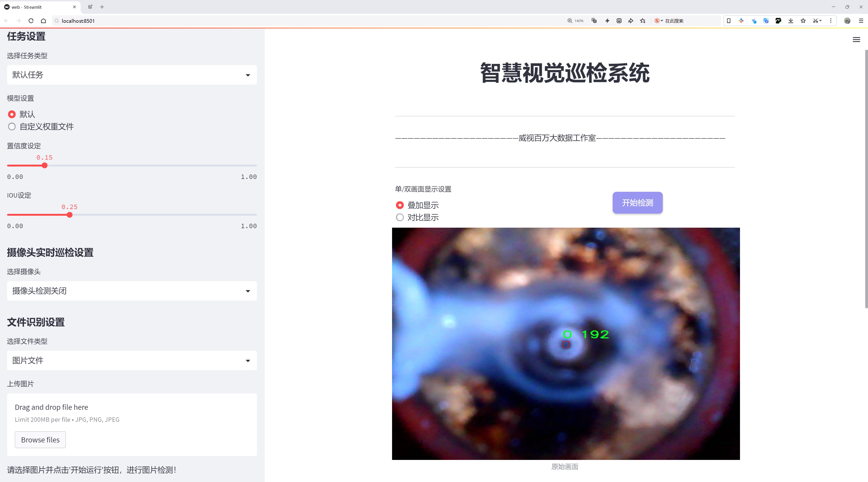Click the share arrow icon
The image size is (868, 482).
pyautogui.click(x=631, y=20)
